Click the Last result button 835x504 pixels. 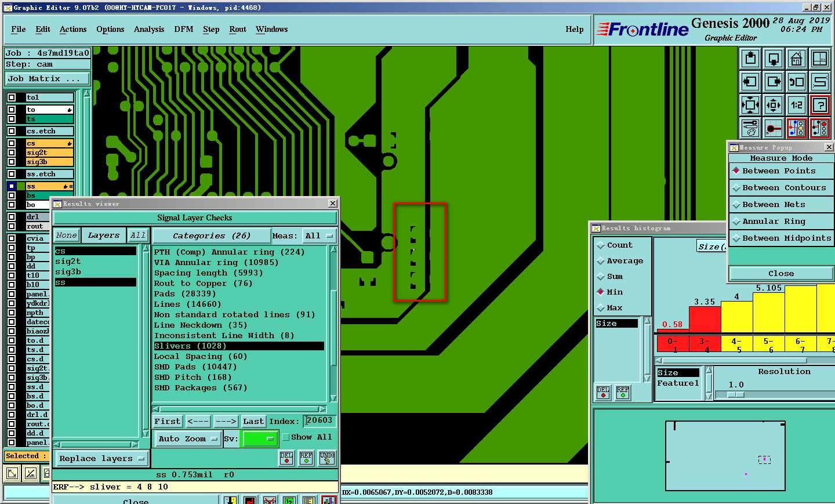(x=253, y=422)
